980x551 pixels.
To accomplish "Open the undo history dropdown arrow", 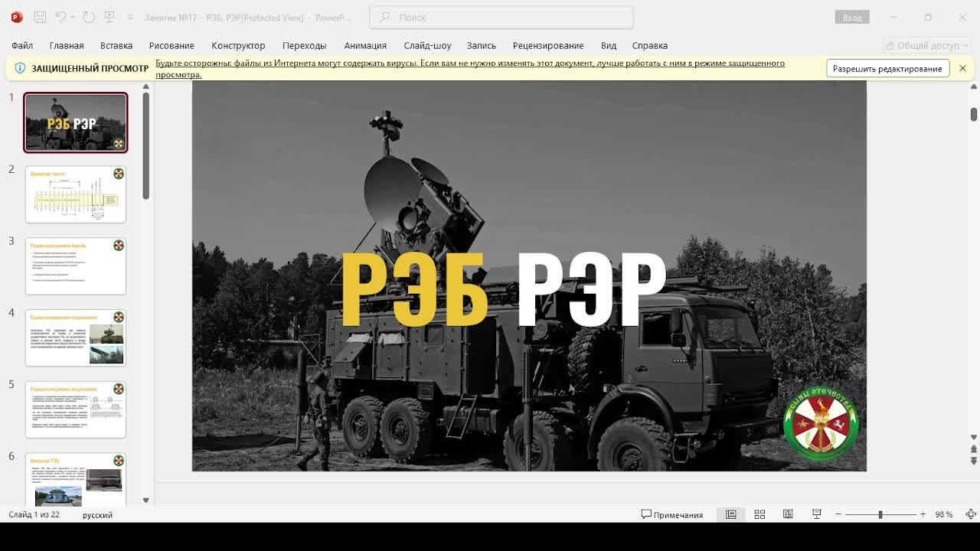I will tap(73, 17).
